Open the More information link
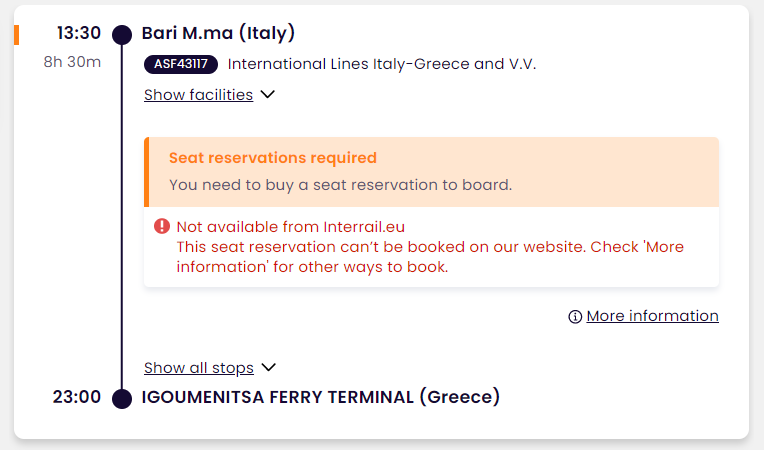764x450 pixels. point(652,316)
